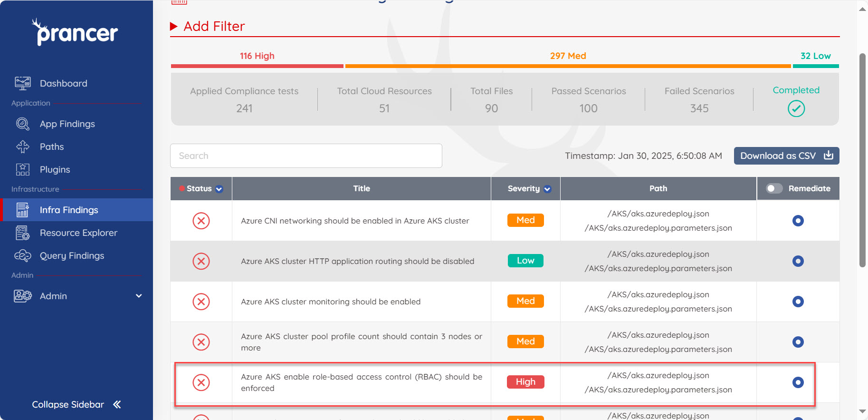Open App Findings page

point(67,124)
